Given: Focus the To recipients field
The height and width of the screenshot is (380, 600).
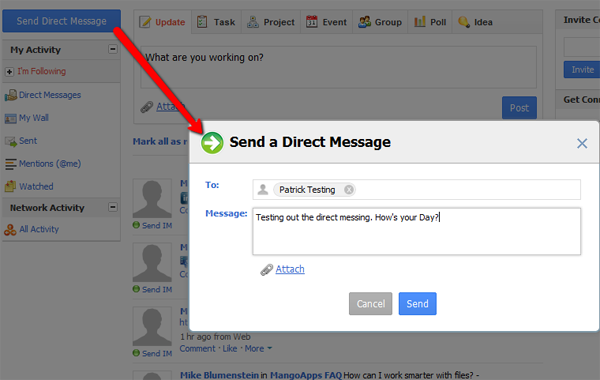Looking at the screenshot, I should pos(416,189).
